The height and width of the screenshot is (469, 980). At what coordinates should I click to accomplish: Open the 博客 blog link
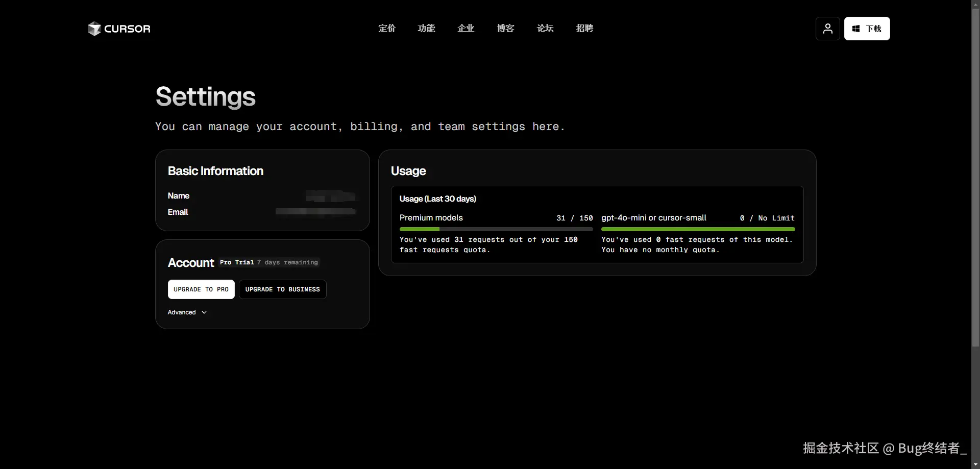(505, 29)
